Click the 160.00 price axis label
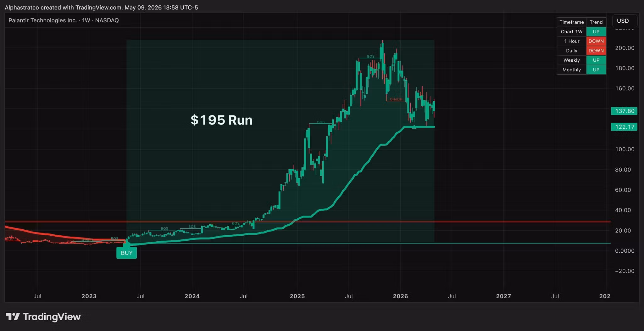The width and height of the screenshot is (644, 331). [625, 88]
